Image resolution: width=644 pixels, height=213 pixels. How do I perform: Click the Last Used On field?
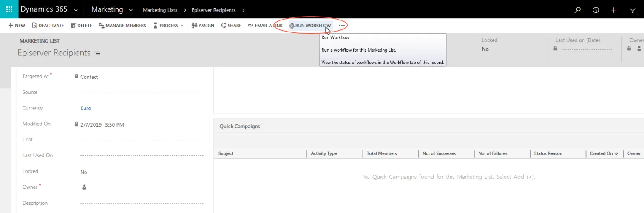point(142,155)
